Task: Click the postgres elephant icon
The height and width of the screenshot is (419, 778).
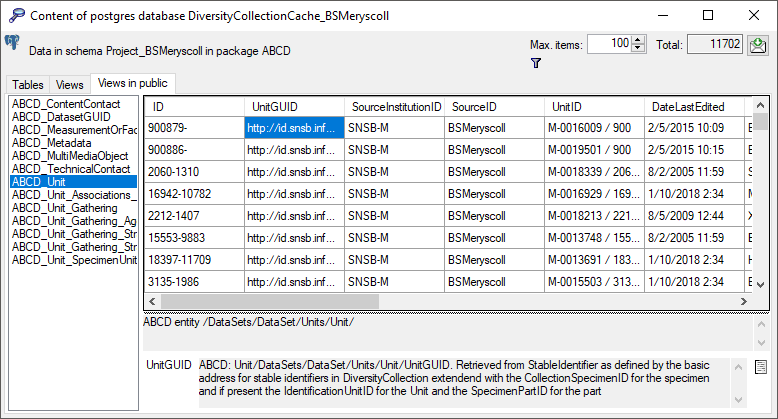Action: pos(12,43)
